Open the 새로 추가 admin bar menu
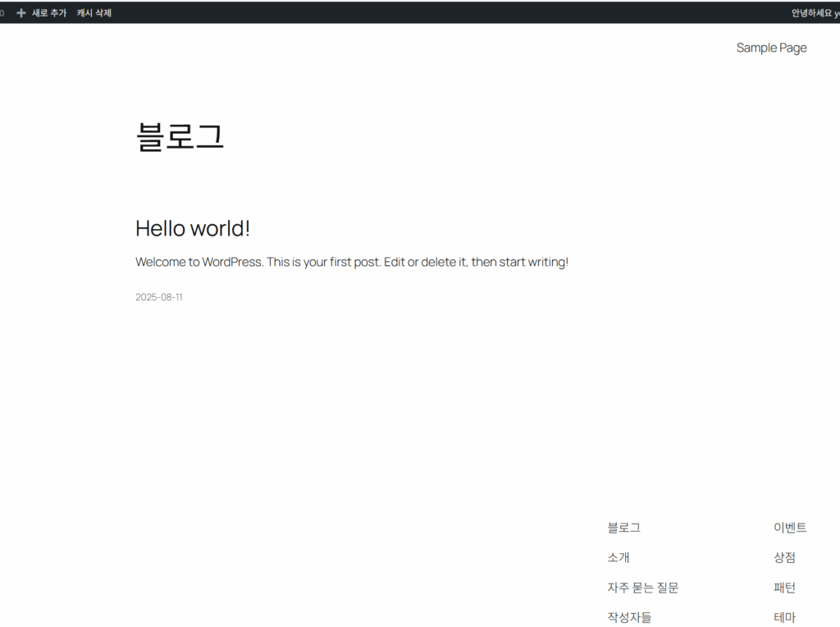The height and width of the screenshot is (627, 840). click(51, 12)
